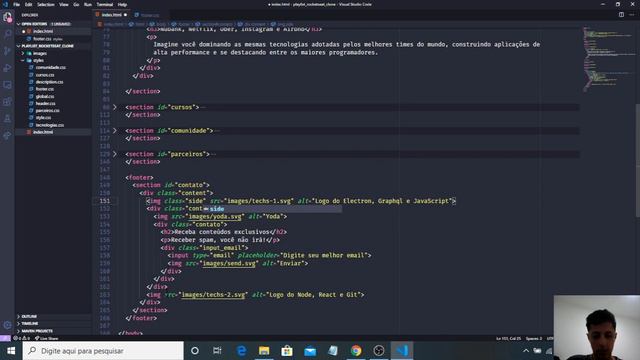Click the Live Share status bar item

pos(47,338)
